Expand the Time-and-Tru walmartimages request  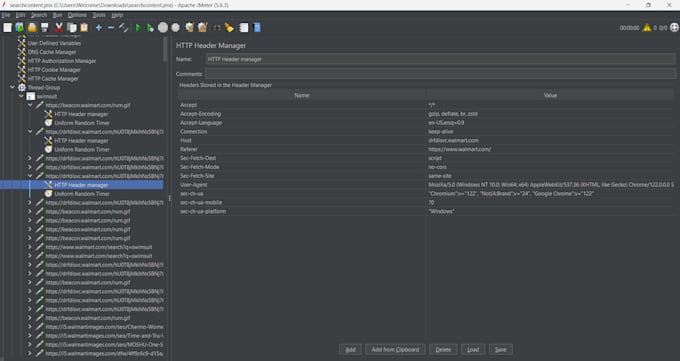(30, 335)
